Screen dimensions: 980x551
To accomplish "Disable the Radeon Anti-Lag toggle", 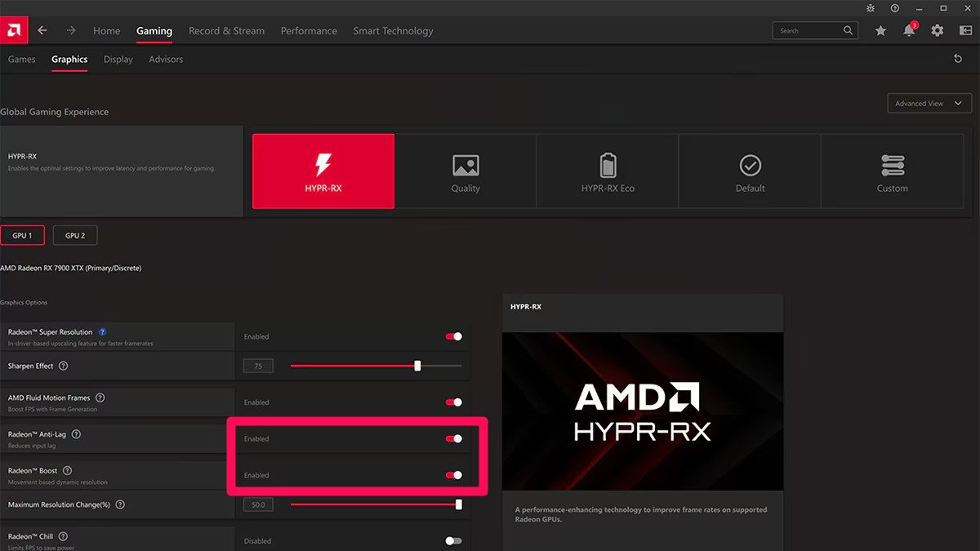I will coord(453,438).
